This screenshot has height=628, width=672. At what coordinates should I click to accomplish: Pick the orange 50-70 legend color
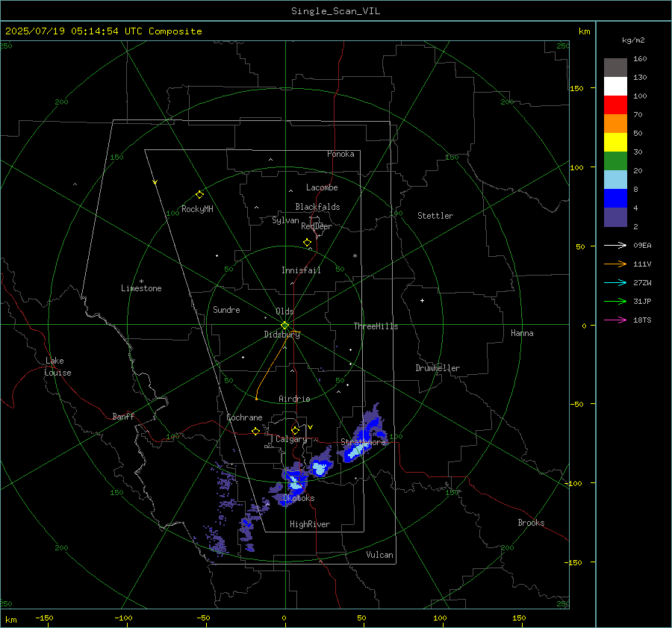(x=615, y=124)
